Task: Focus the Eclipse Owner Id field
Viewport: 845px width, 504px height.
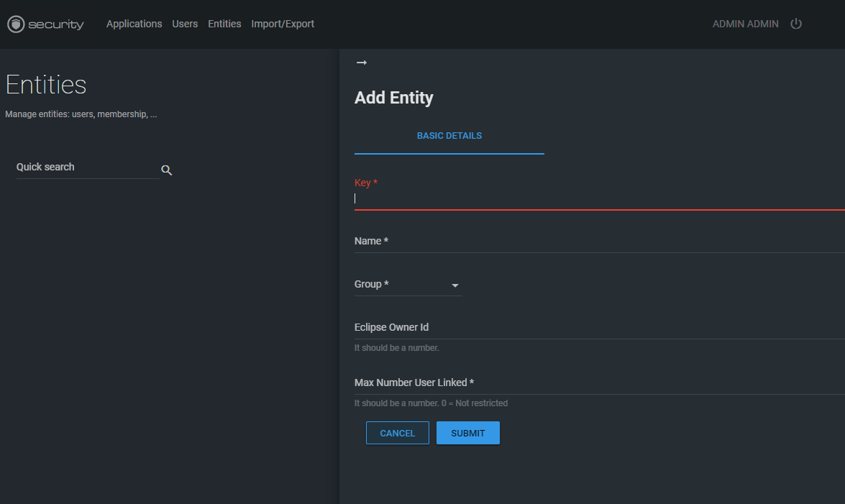Action: tap(598, 328)
